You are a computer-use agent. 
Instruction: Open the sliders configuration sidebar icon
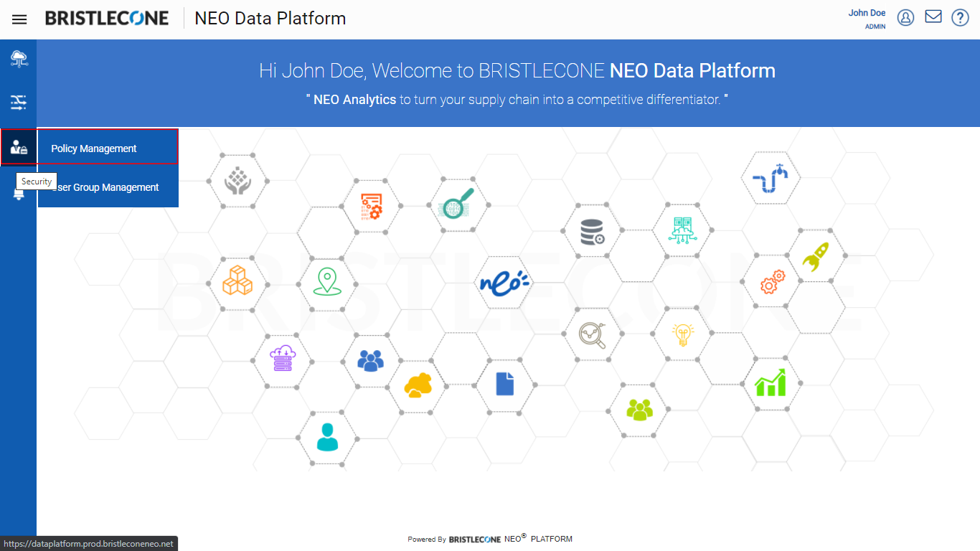coord(19,103)
